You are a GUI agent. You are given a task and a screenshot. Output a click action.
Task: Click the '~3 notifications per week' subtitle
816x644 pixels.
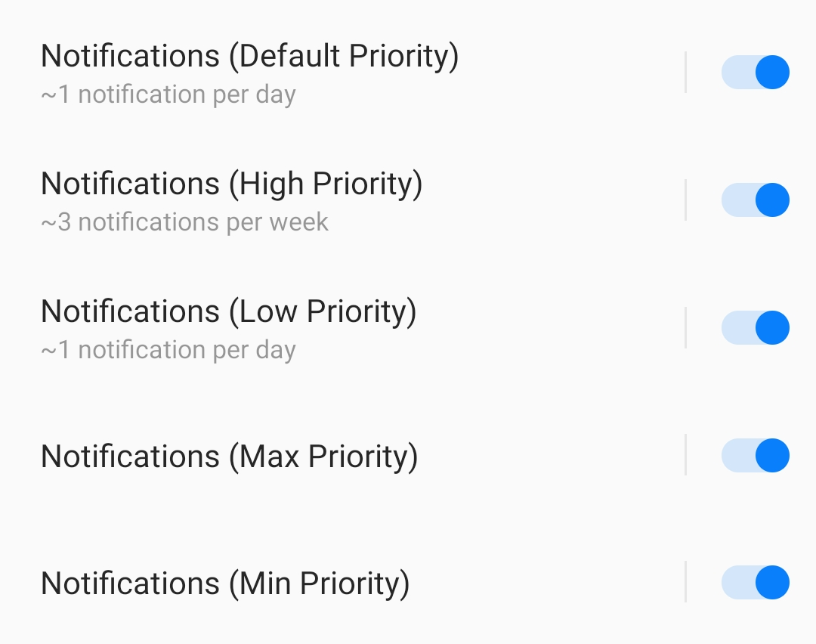click(x=184, y=221)
